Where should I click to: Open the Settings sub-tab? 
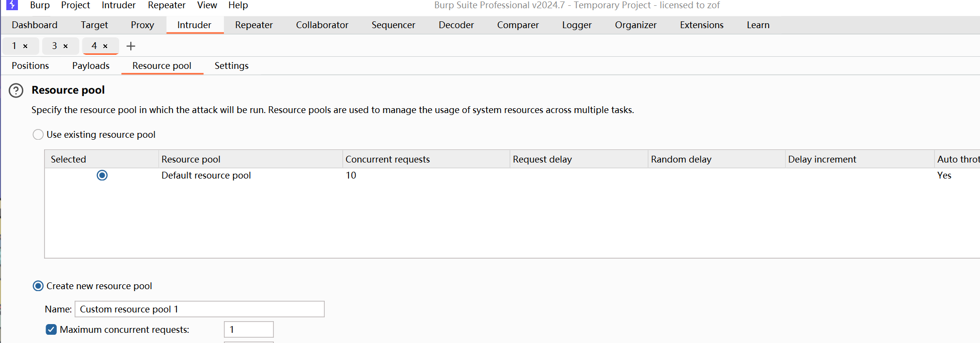point(232,65)
